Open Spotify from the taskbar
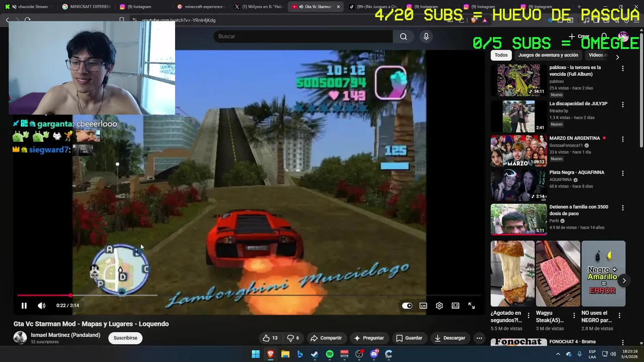 [x=330, y=354]
